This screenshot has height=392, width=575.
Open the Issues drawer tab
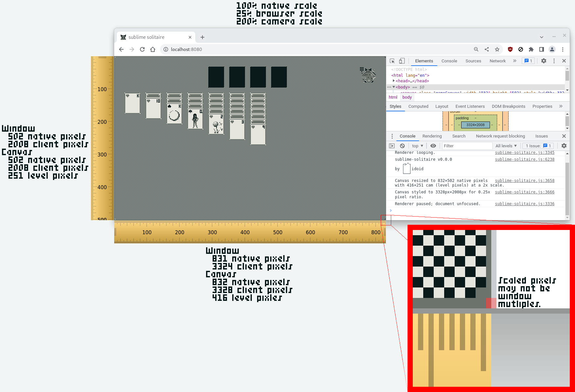pos(541,136)
